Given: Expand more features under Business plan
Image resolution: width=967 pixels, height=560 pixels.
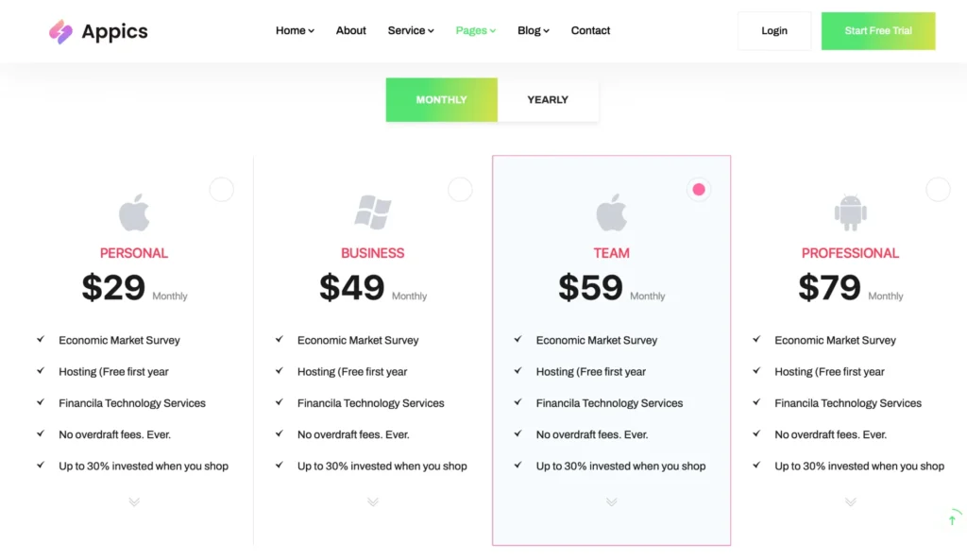Looking at the screenshot, I should 373,502.
